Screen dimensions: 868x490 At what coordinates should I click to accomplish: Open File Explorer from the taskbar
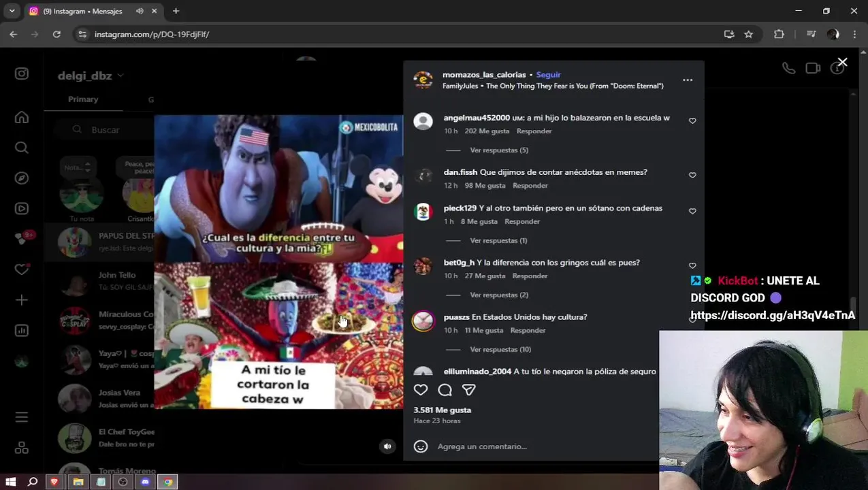78,482
